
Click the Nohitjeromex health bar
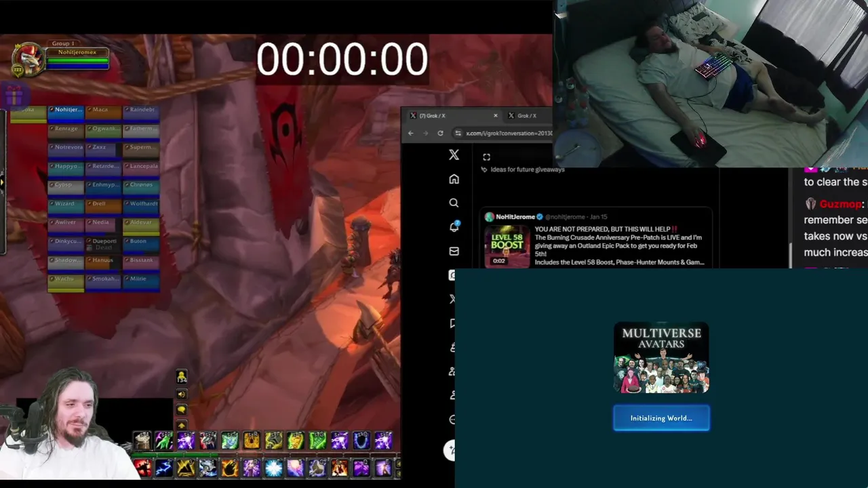point(77,60)
